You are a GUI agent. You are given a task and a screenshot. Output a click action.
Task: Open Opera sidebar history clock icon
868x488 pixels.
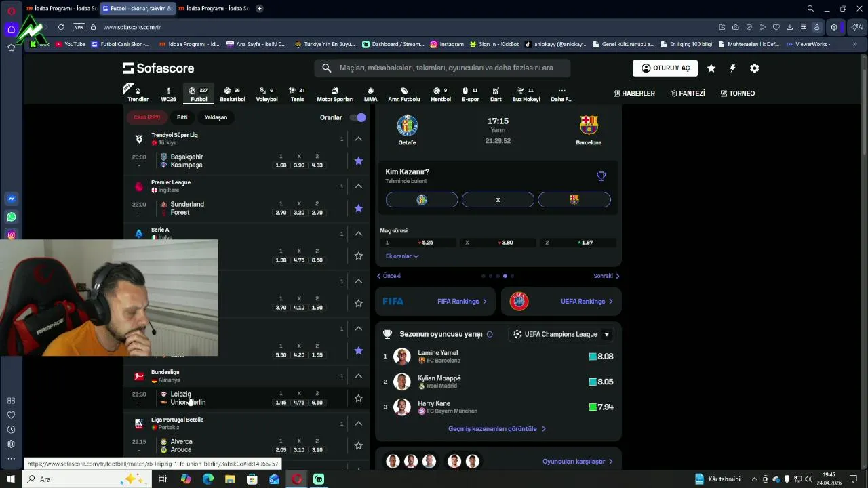click(11, 430)
